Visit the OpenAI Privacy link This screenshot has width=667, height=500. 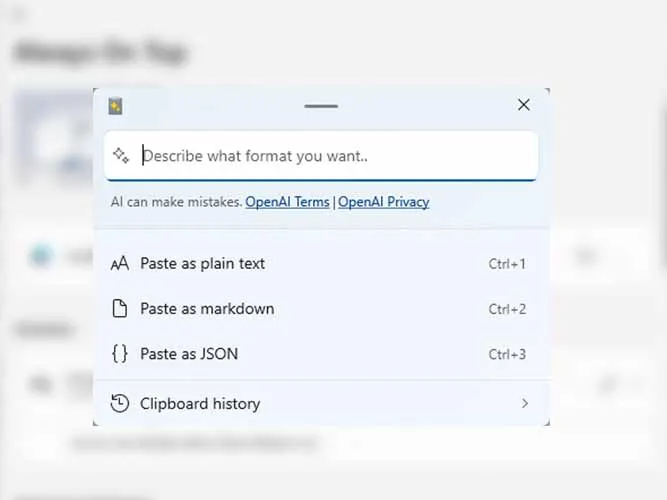384,202
